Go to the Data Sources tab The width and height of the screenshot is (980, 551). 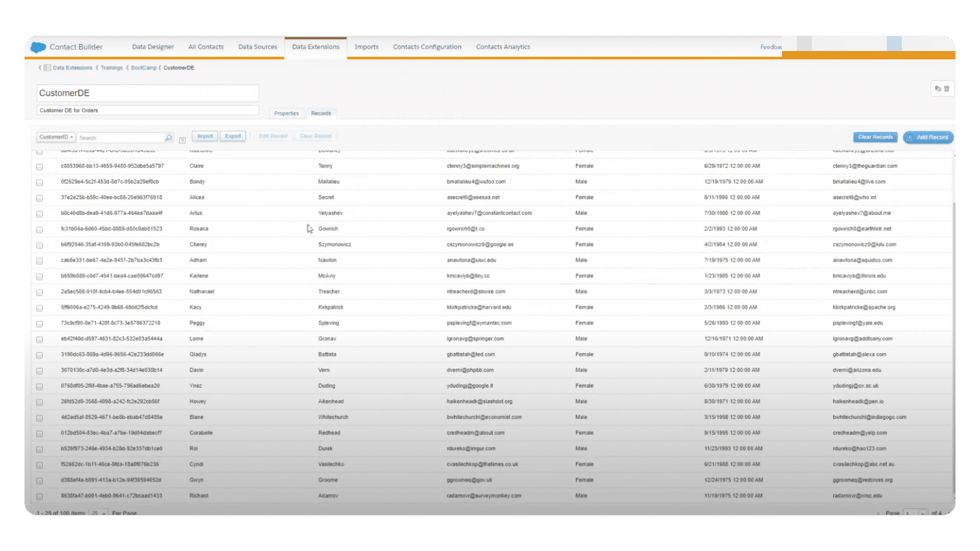258,47
